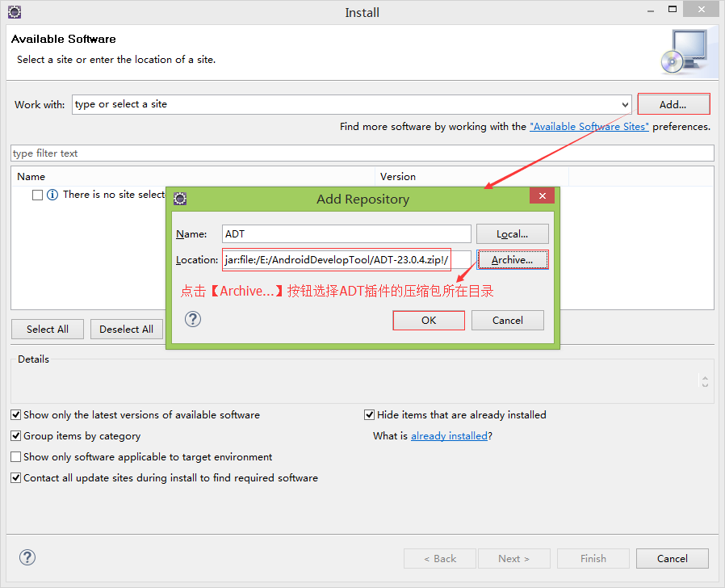Toggle Contact all update sites during install

(x=15, y=478)
